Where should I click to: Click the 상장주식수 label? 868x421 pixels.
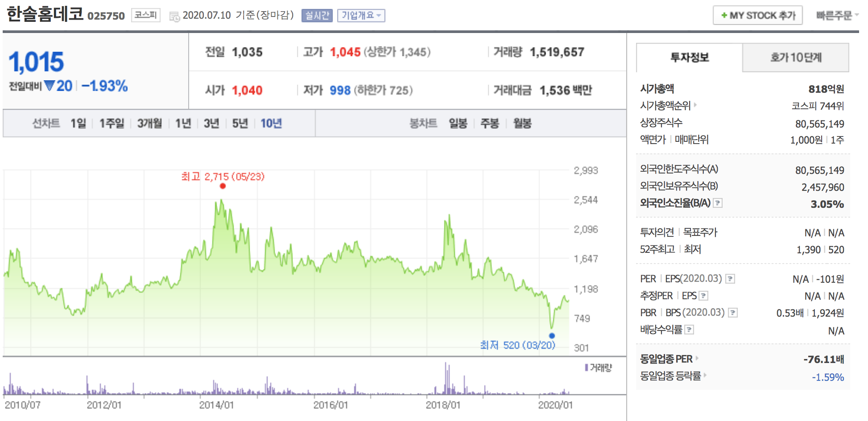pos(661,123)
